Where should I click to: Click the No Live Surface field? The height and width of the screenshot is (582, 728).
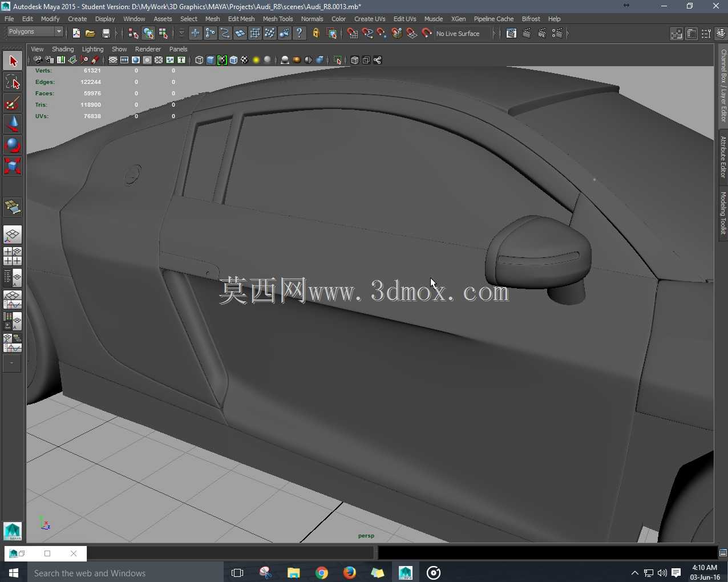click(x=462, y=34)
